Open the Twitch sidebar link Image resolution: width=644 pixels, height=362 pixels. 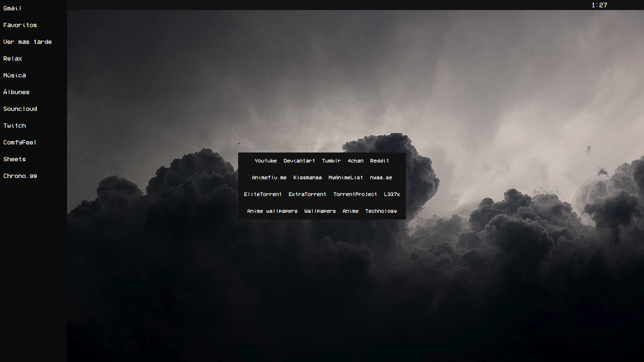coord(14,126)
